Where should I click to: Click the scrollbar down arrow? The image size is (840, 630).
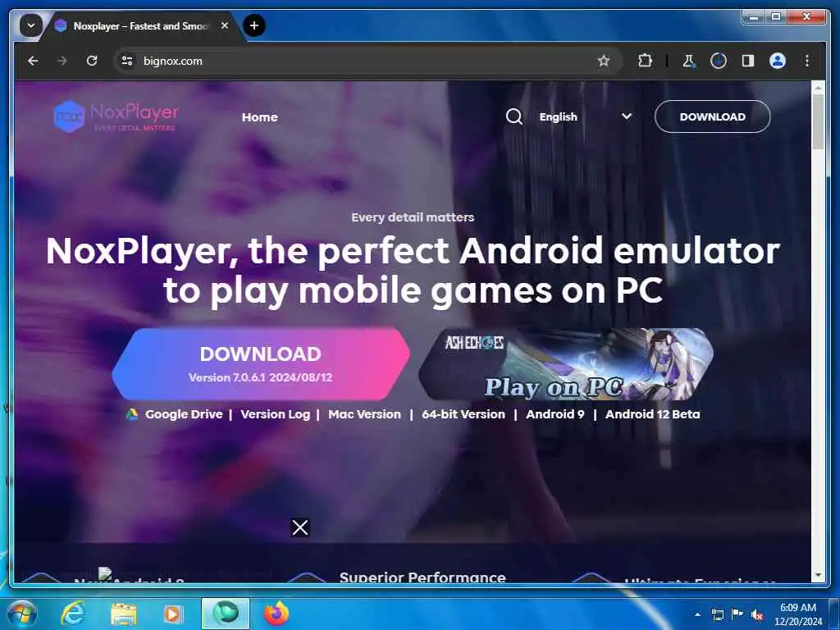click(x=818, y=575)
